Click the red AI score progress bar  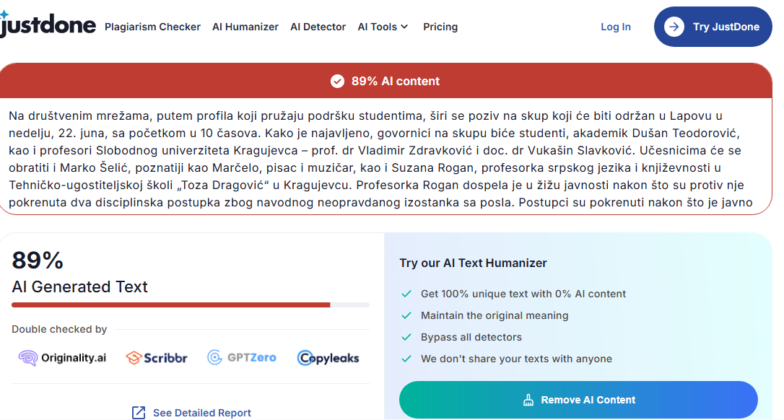point(171,304)
